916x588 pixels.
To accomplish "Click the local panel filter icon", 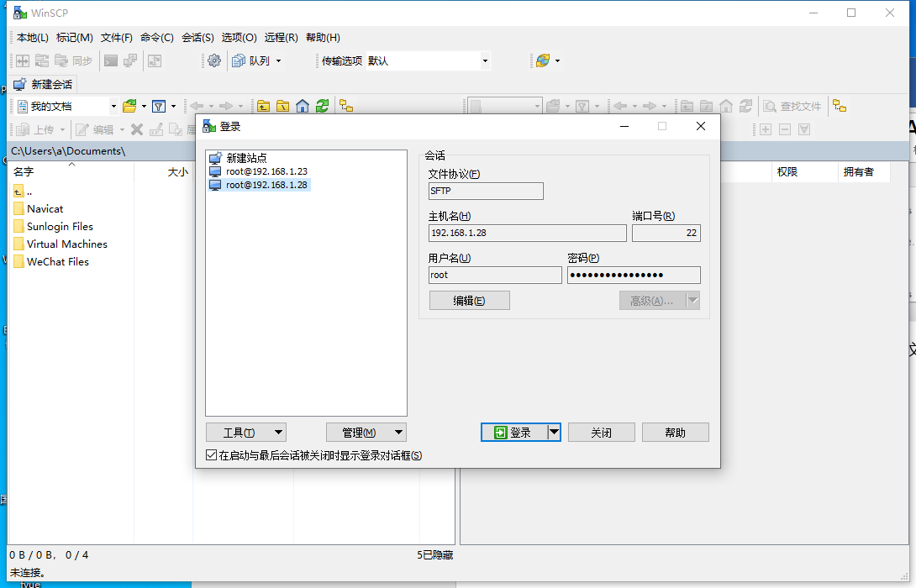I will 158,107.
